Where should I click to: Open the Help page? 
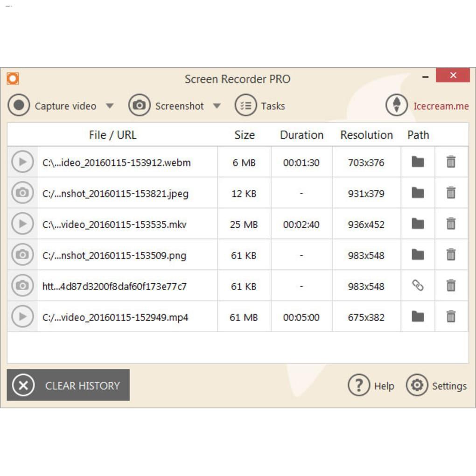[371, 385]
